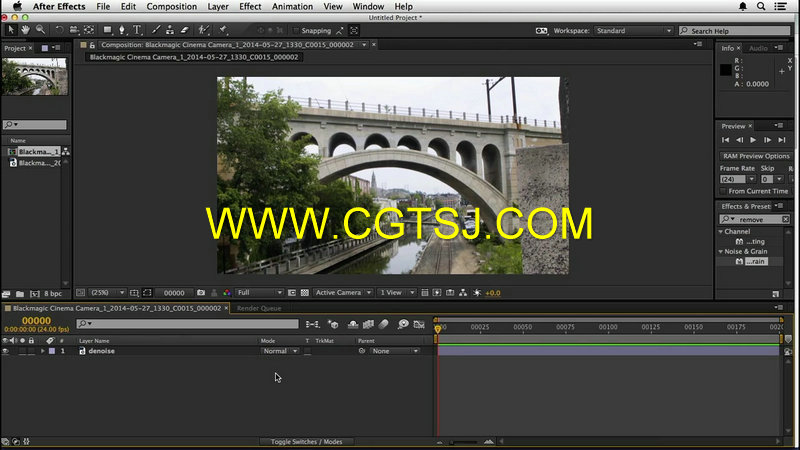Open the Animation menu
The width and height of the screenshot is (800, 450).
click(x=292, y=7)
